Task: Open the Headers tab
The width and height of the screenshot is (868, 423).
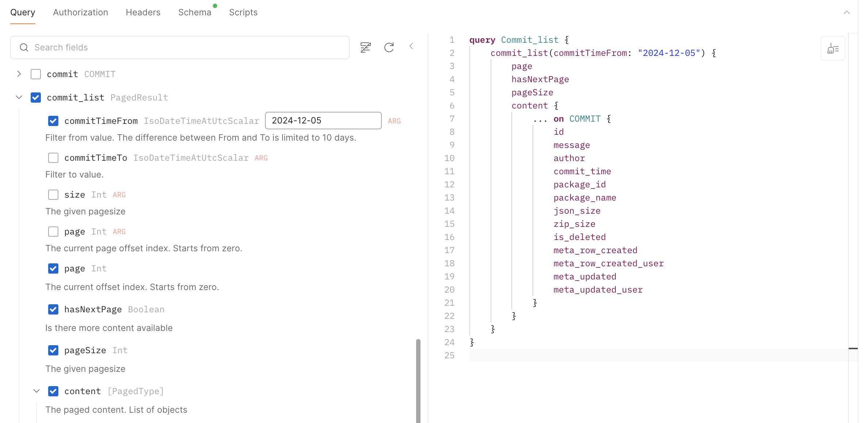Action: 143,12
